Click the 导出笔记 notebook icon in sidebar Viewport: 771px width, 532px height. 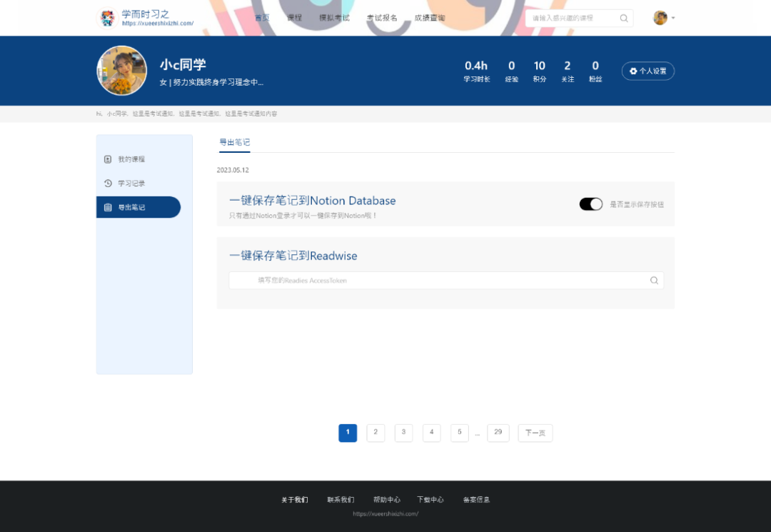coord(108,208)
